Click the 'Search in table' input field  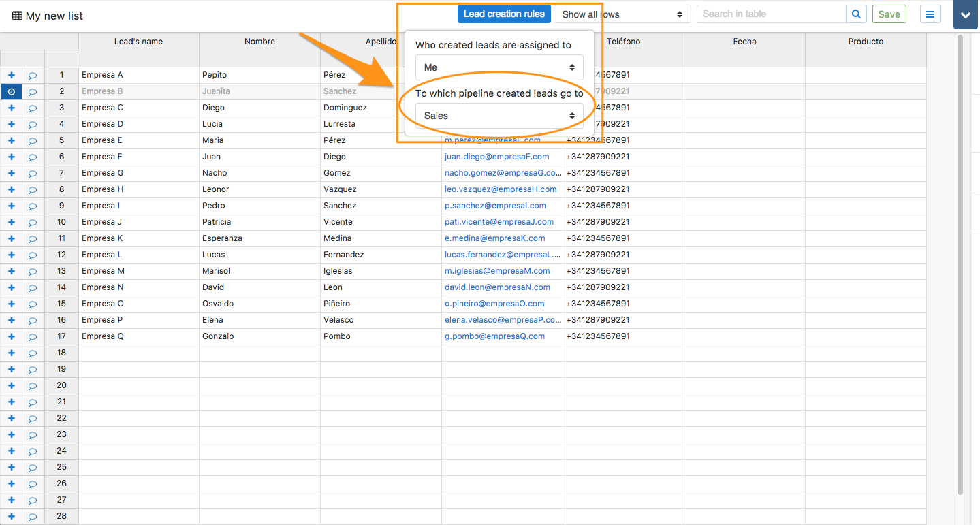coord(771,14)
